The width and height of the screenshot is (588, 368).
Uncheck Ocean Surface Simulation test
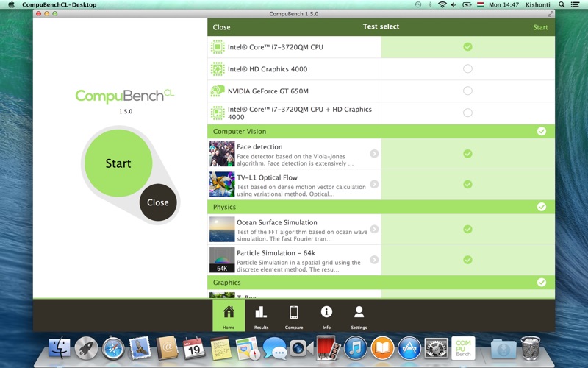point(467,229)
